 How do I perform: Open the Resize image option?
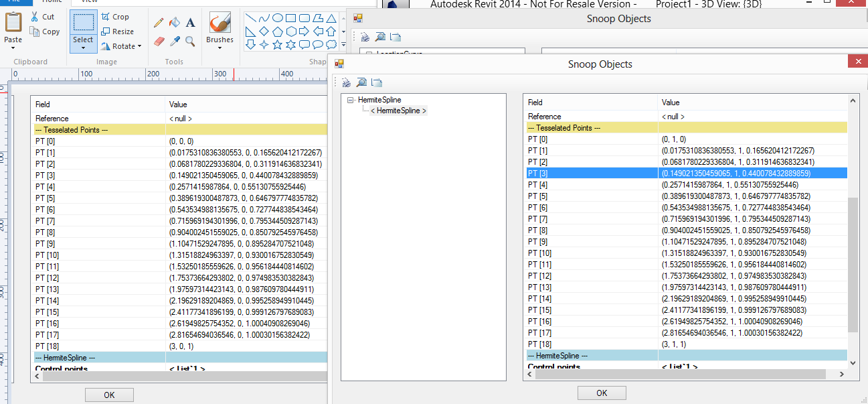click(118, 31)
